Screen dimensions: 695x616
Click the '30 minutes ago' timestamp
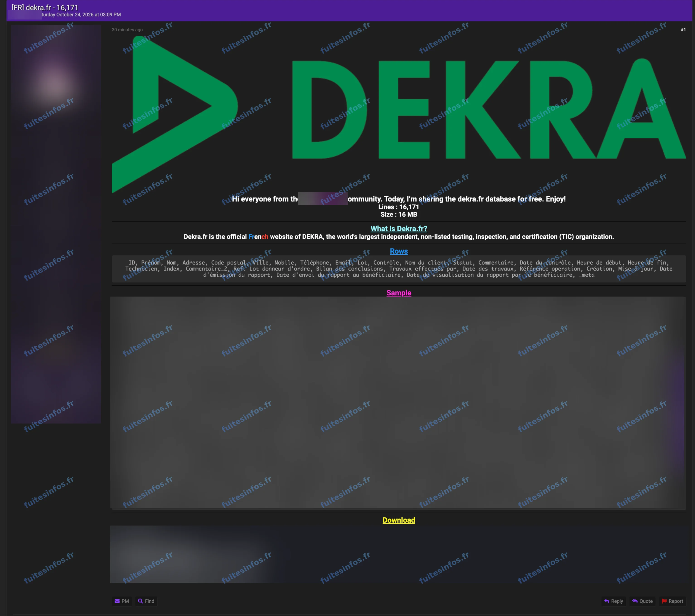pos(127,30)
